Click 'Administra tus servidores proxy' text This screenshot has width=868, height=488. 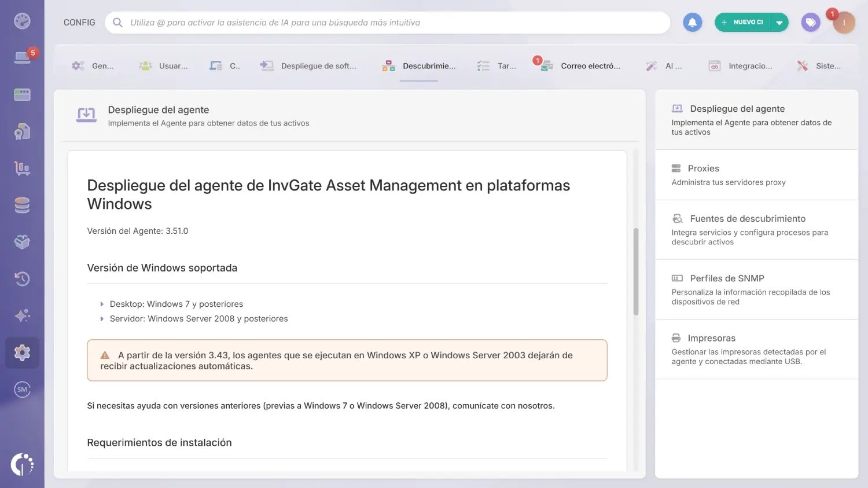(x=729, y=182)
